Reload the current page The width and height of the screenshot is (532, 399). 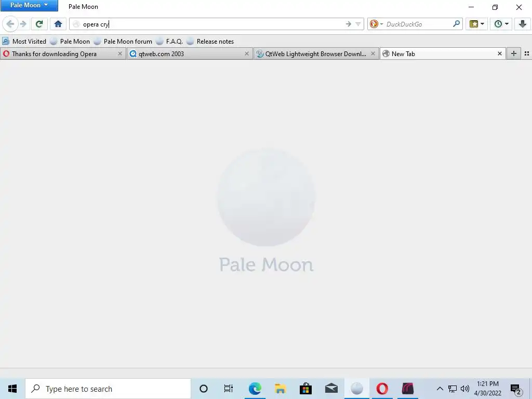pos(39,24)
